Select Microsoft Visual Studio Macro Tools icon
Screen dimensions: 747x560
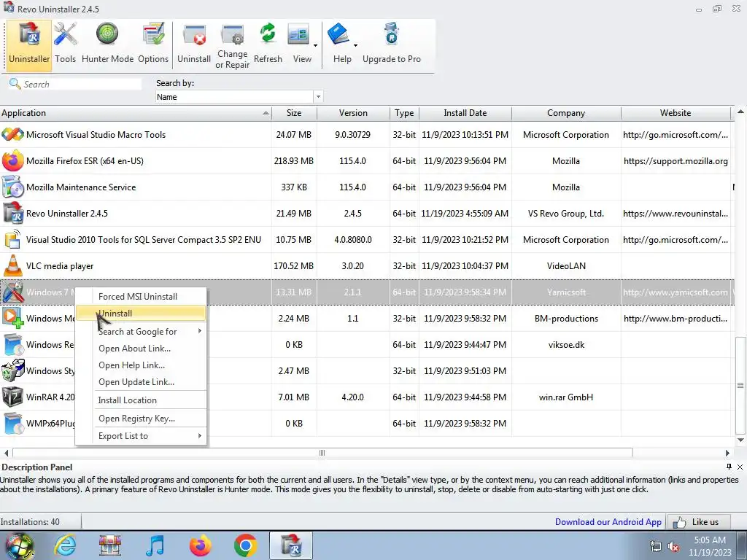click(12, 134)
